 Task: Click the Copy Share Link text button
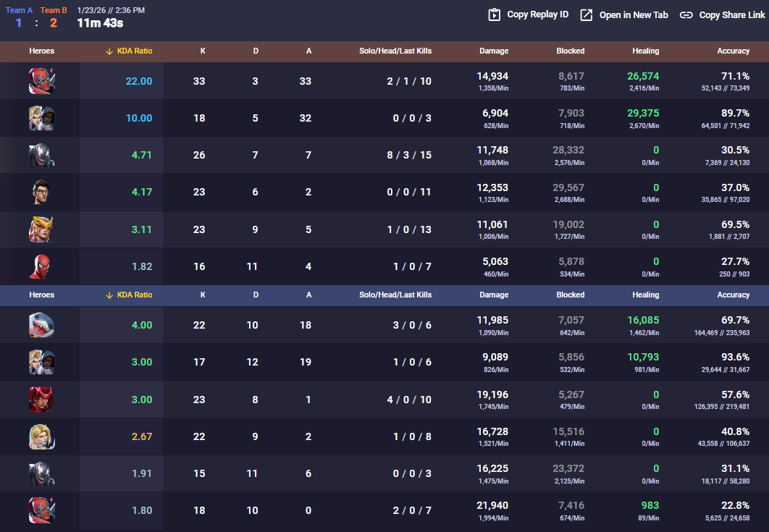pyautogui.click(x=732, y=15)
